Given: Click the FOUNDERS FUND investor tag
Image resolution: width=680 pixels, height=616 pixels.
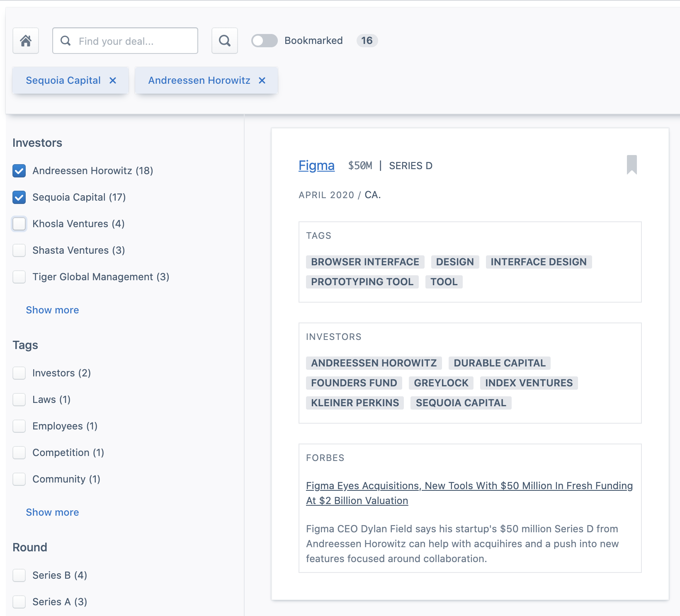Looking at the screenshot, I should [354, 383].
